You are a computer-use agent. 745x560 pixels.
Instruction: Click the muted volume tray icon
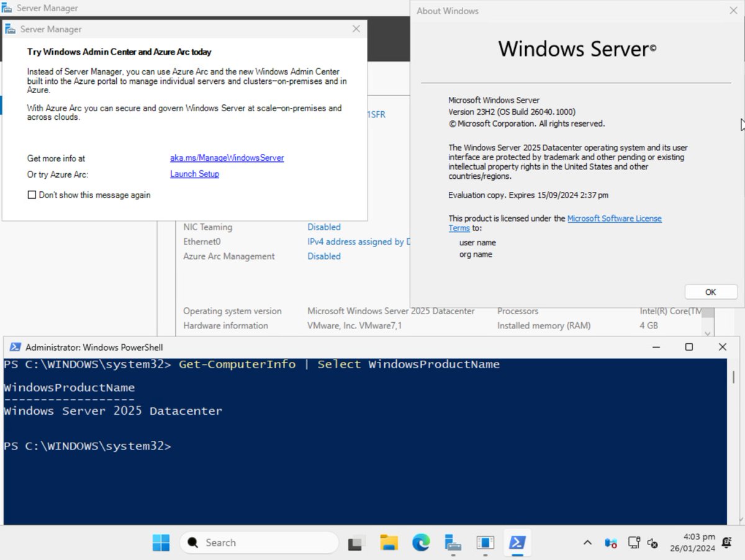[652, 543]
